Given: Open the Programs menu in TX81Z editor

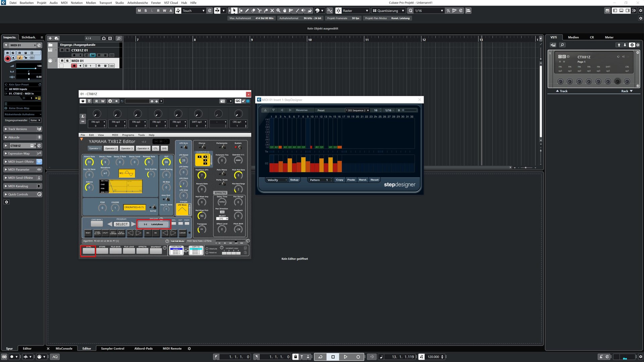Looking at the screenshot, I should coord(128,135).
